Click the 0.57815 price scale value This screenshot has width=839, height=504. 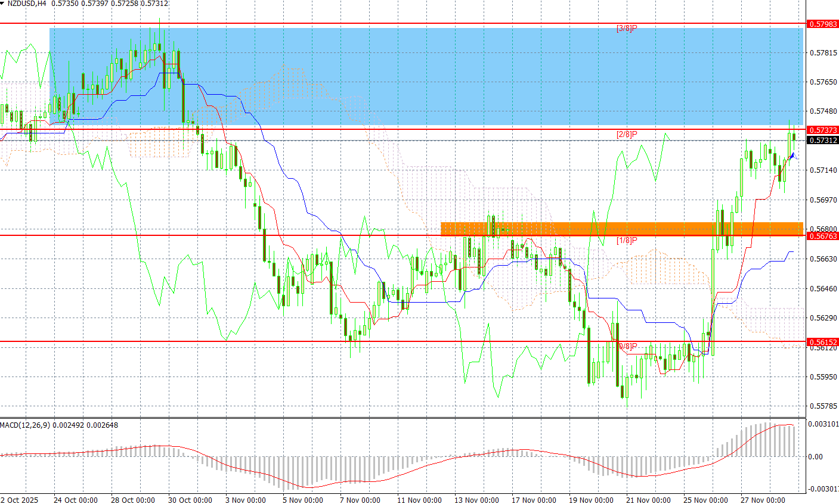[823, 53]
